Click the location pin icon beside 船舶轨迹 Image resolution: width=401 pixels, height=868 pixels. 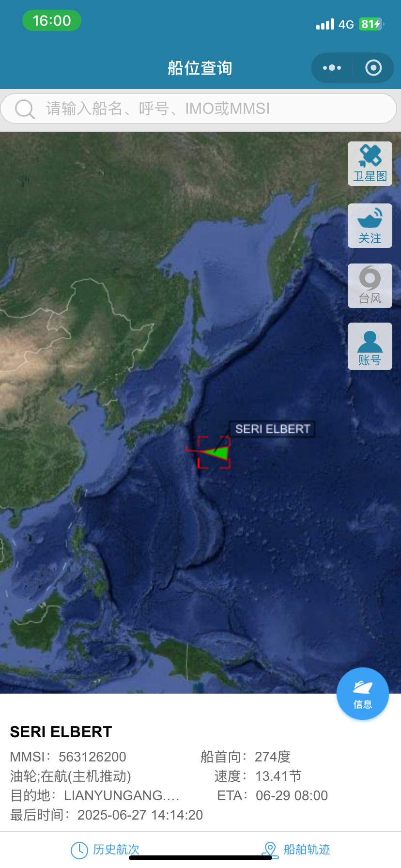[x=270, y=850]
